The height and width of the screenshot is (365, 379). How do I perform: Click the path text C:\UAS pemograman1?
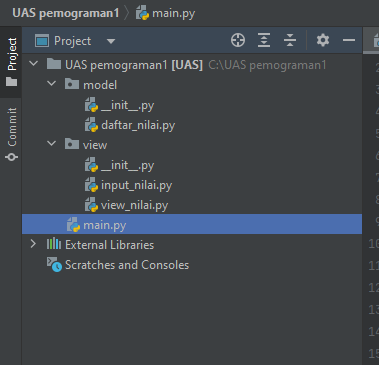[267, 65]
